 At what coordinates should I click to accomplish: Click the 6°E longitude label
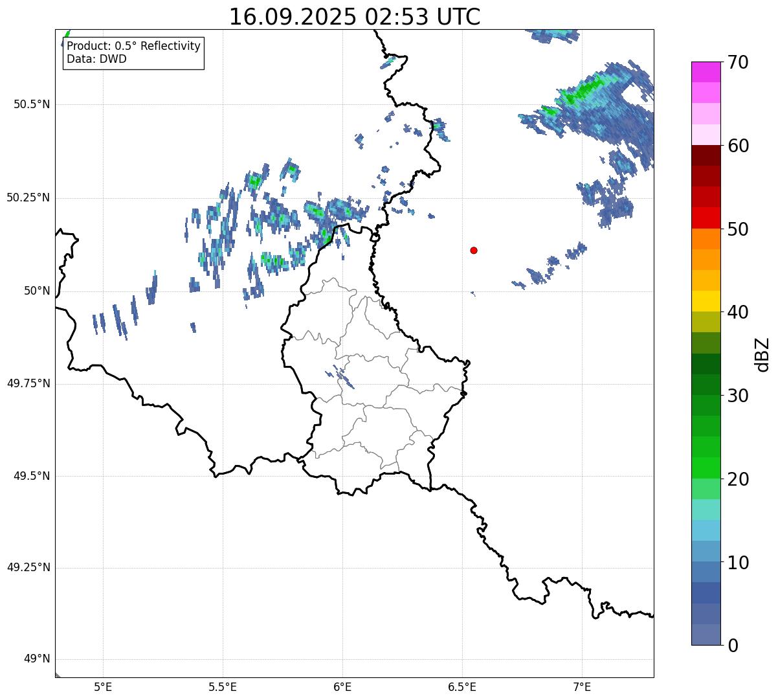(x=342, y=686)
